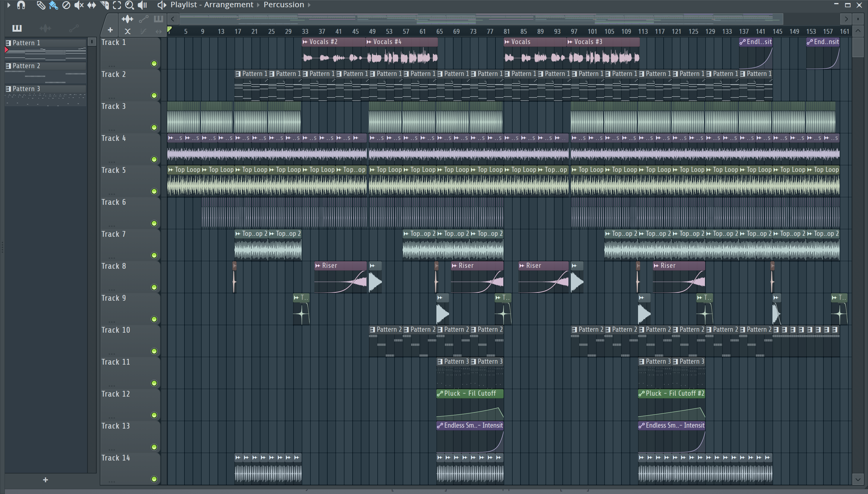Select the Slip tool

tap(92, 5)
